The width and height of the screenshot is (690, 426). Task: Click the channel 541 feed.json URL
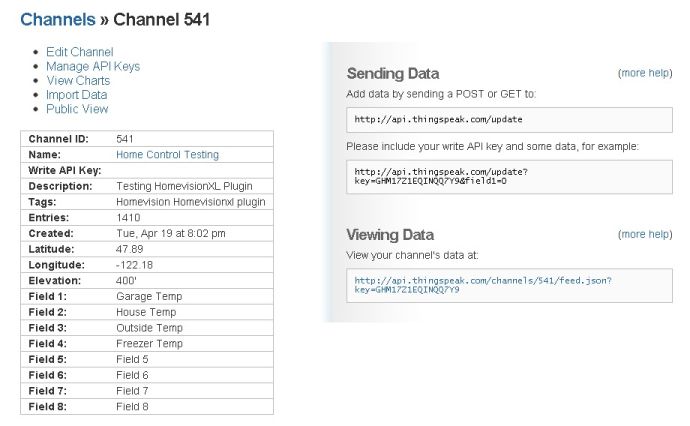[x=483, y=285]
